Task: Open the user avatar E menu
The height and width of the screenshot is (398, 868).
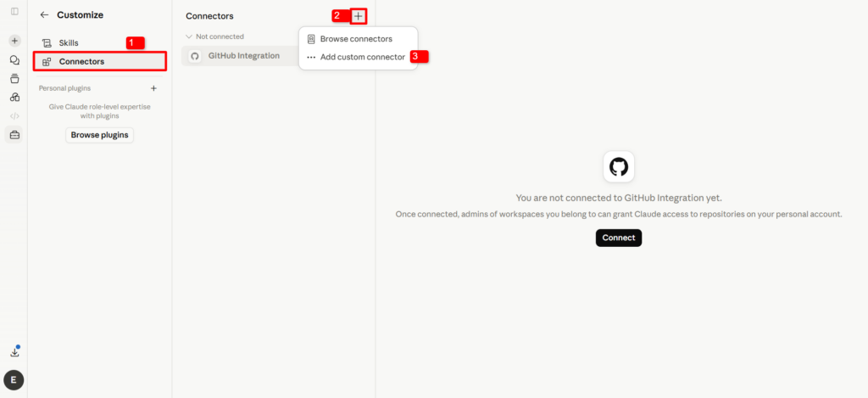Action: [x=14, y=380]
